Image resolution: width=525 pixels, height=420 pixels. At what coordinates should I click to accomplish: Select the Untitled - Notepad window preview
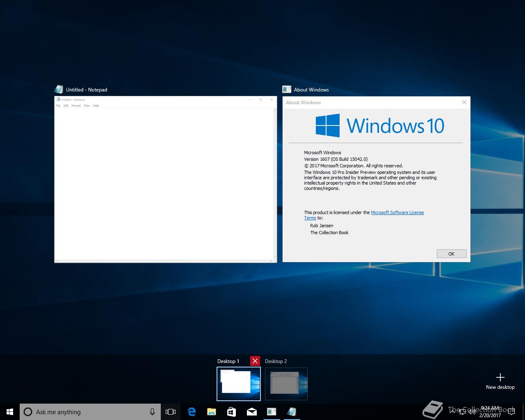click(166, 179)
